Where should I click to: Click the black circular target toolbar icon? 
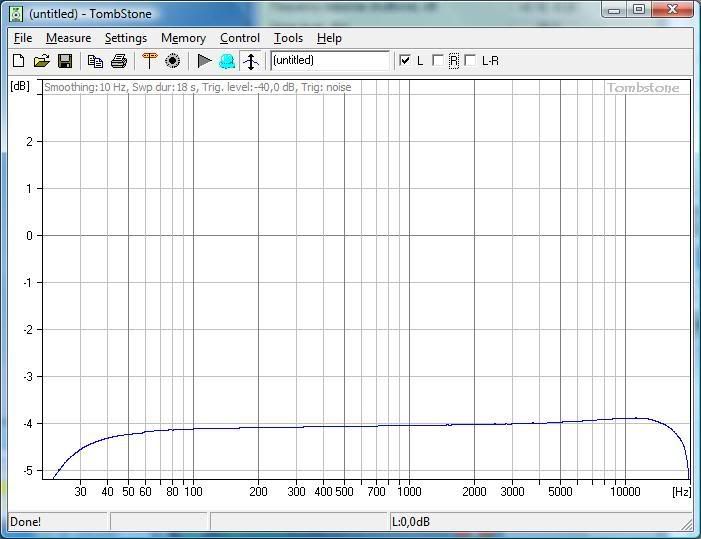point(173,61)
